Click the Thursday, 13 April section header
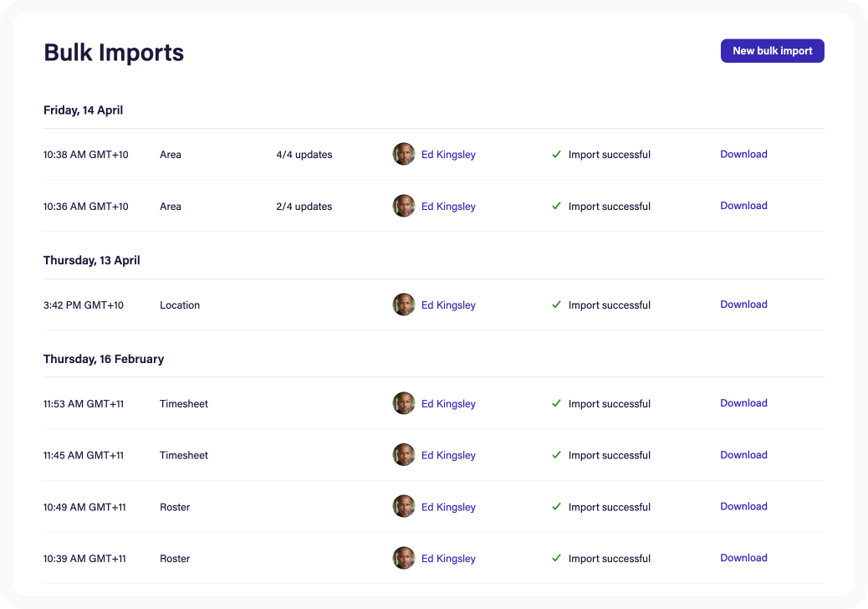Viewport: 868px width, 609px height. (91, 260)
